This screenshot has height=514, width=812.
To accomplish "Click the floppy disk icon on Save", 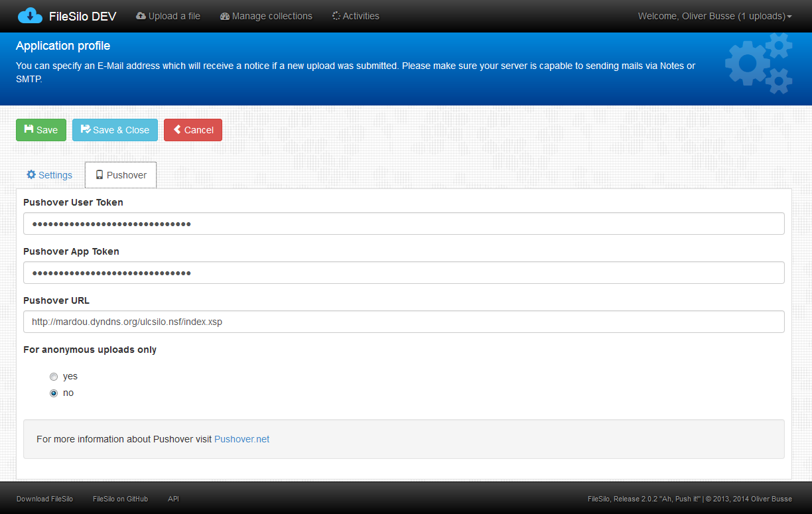I will pyautogui.click(x=29, y=129).
